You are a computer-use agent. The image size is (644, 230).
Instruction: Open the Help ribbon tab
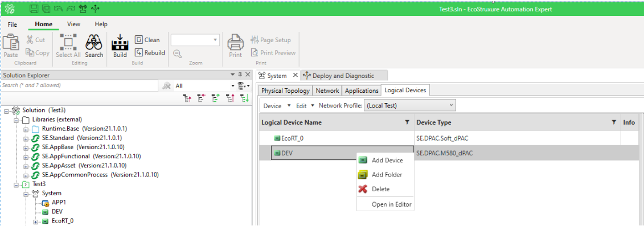(101, 24)
